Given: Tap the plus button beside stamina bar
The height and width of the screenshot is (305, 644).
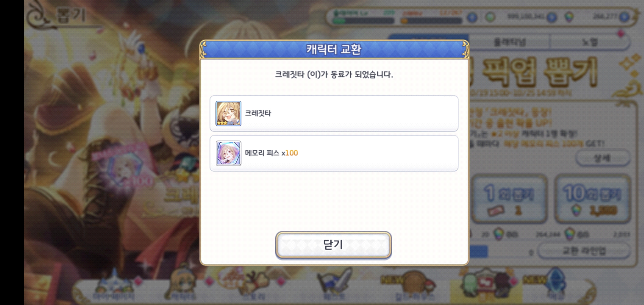Looking at the screenshot, I should [x=472, y=17].
